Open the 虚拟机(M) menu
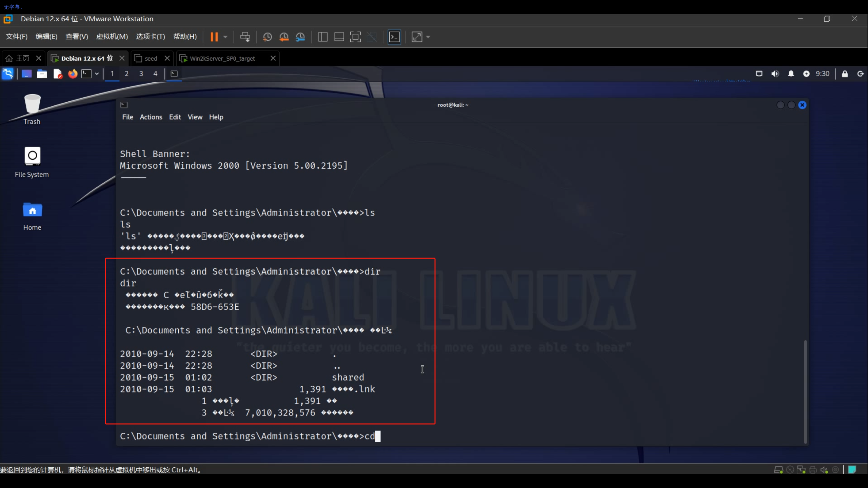This screenshot has height=488, width=868. tap(112, 37)
